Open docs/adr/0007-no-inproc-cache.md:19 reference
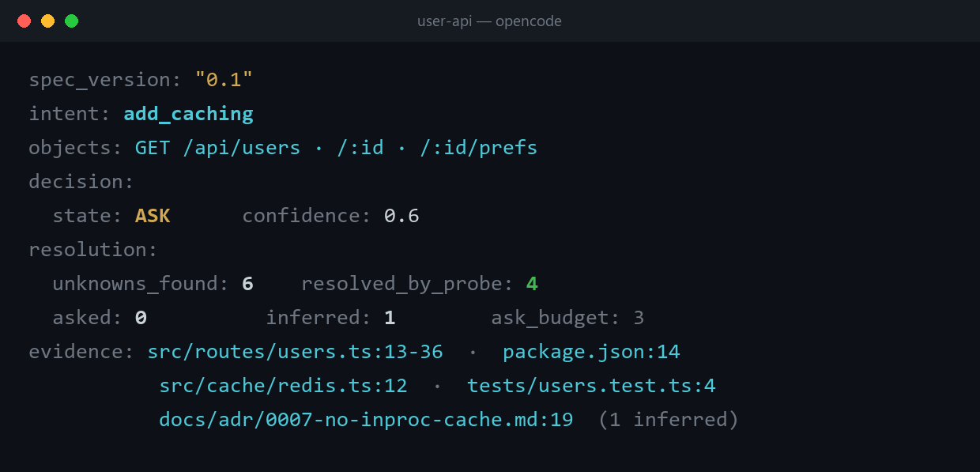This screenshot has height=472, width=980. (366, 420)
